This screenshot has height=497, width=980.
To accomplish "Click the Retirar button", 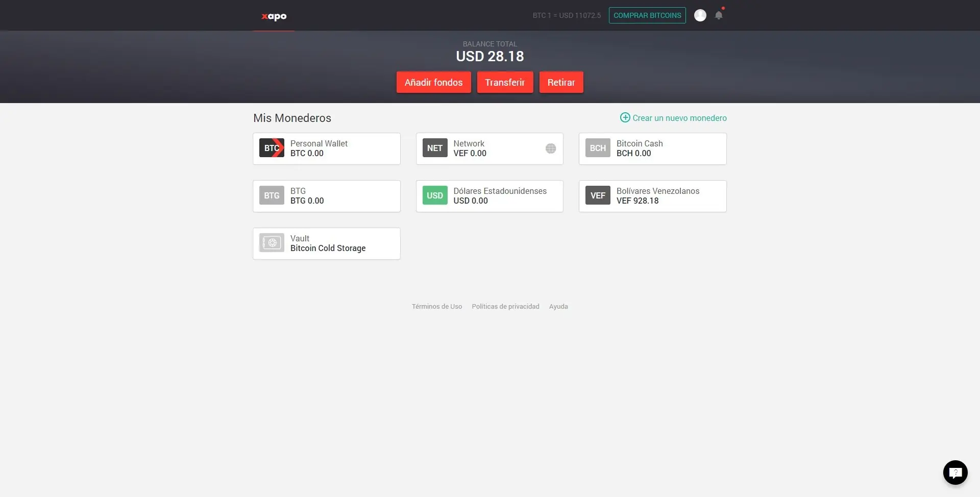I will coord(561,82).
